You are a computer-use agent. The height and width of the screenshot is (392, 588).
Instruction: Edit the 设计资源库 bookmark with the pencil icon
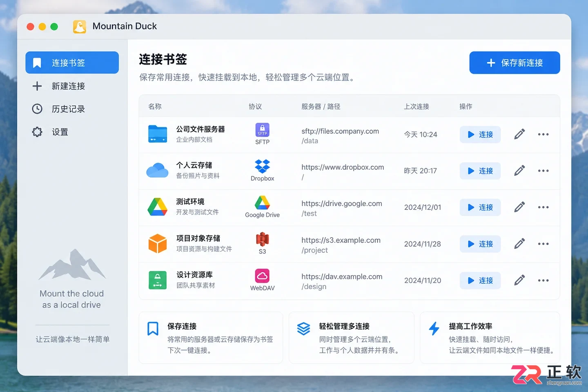pyautogui.click(x=519, y=280)
